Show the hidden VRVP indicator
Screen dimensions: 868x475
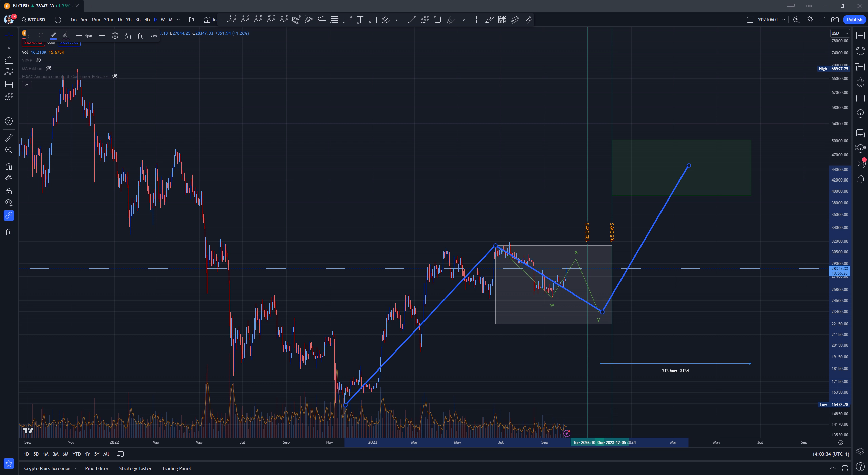point(38,60)
